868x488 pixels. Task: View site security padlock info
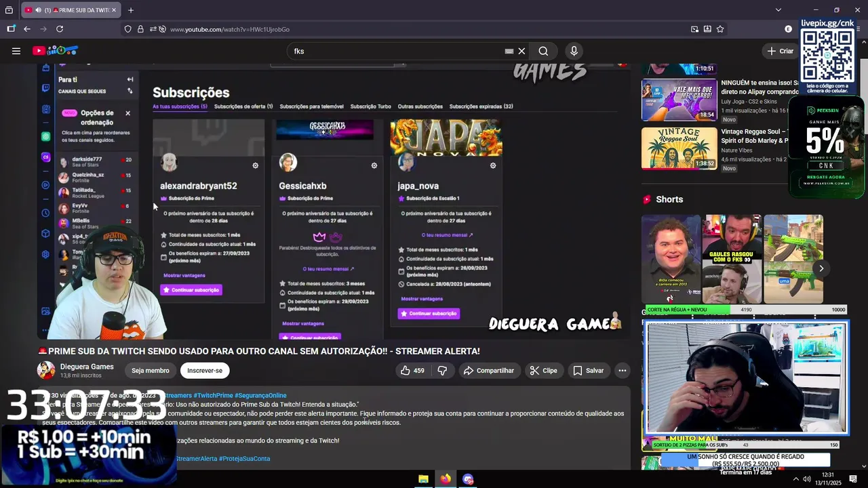(x=140, y=29)
